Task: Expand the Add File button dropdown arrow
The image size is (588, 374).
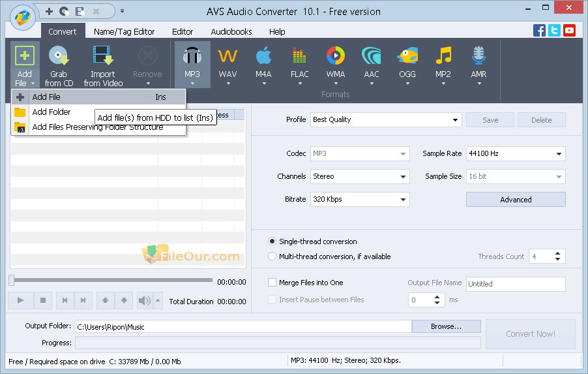Action: 33,84
